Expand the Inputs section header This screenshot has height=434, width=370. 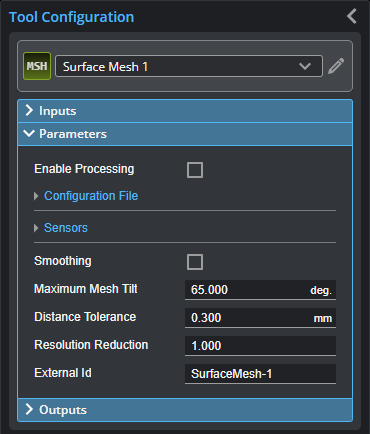tap(185, 111)
